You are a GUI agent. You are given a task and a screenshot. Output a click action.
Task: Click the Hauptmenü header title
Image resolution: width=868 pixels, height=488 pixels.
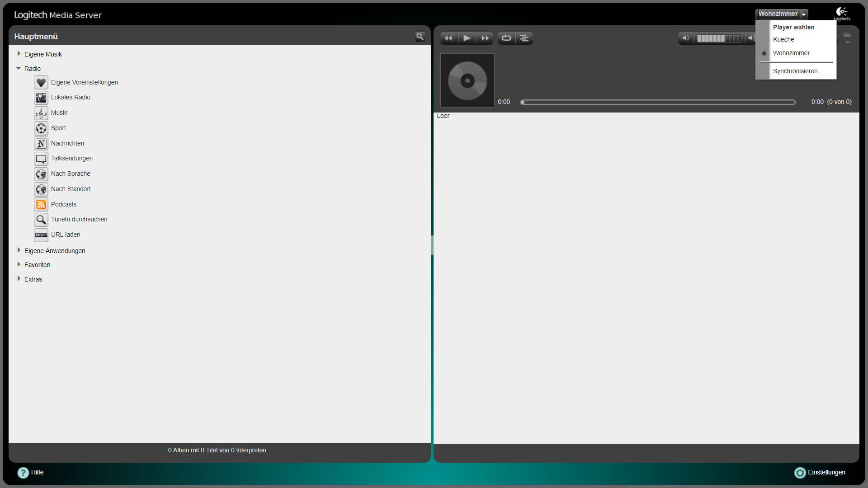pos(36,37)
